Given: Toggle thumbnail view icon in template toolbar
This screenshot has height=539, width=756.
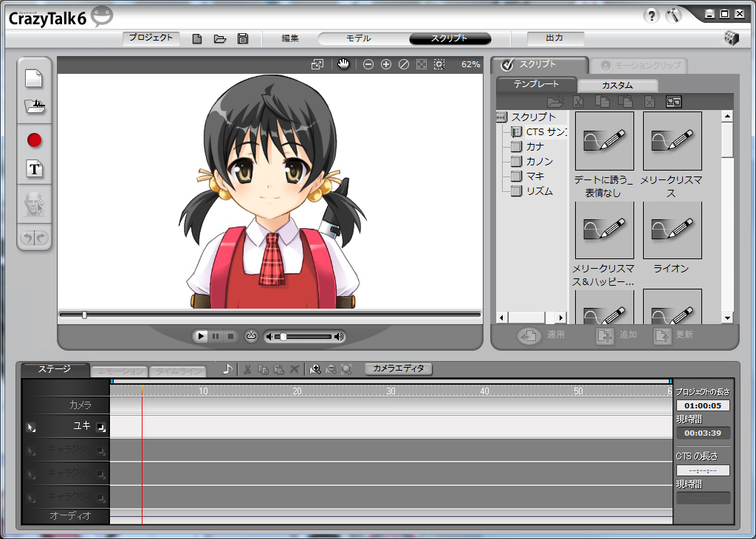Looking at the screenshot, I should 673,102.
